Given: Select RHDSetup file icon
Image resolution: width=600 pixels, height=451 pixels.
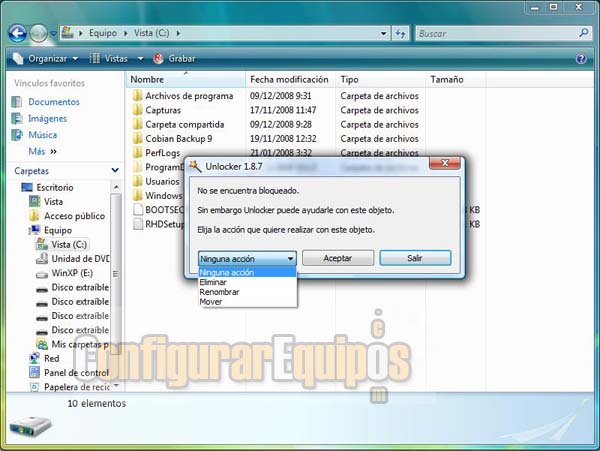Looking at the screenshot, I should [x=138, y=224].
